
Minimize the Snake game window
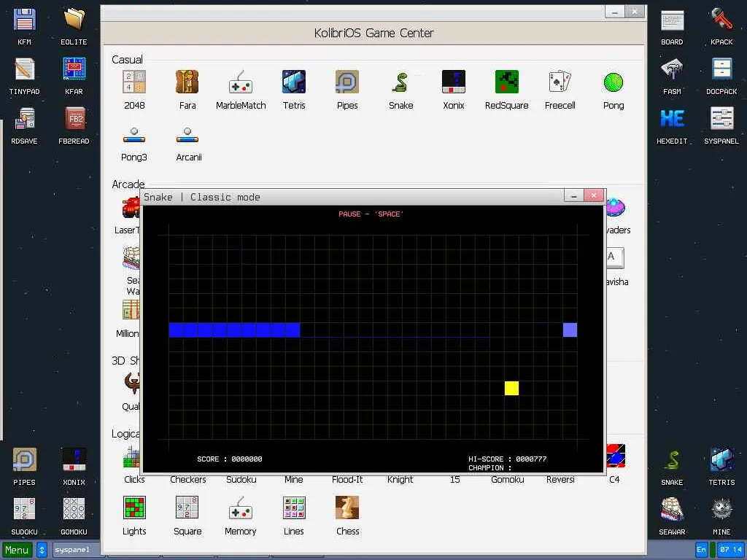(573, 195)
